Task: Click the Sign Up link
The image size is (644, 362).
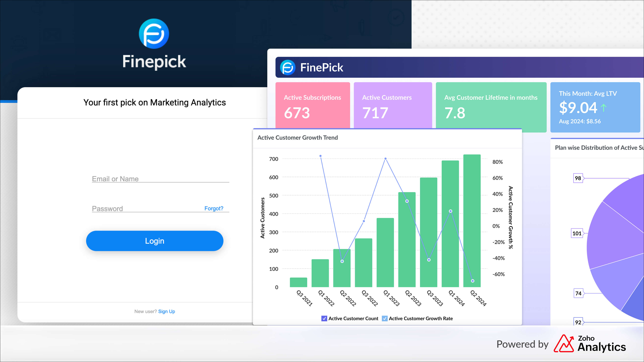Action: point(167,311)
